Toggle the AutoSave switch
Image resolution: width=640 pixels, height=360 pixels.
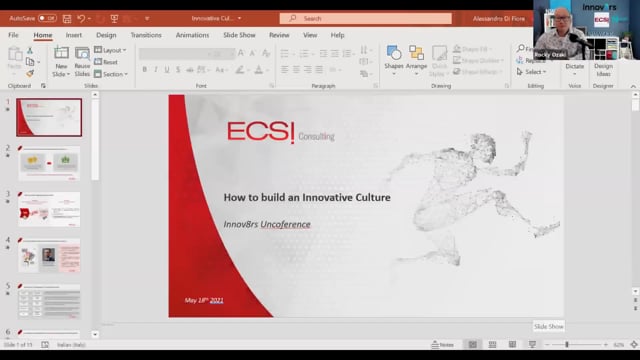pos(47,18)
